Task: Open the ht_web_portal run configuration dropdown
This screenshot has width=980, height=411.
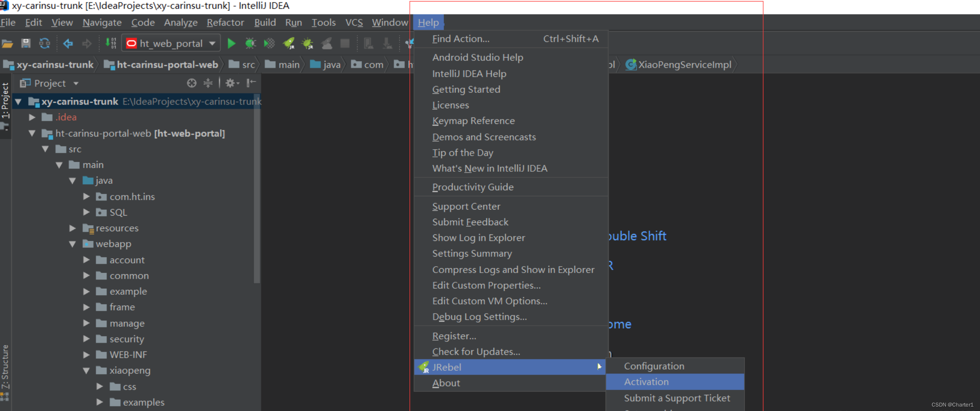Action: [171, 43]
